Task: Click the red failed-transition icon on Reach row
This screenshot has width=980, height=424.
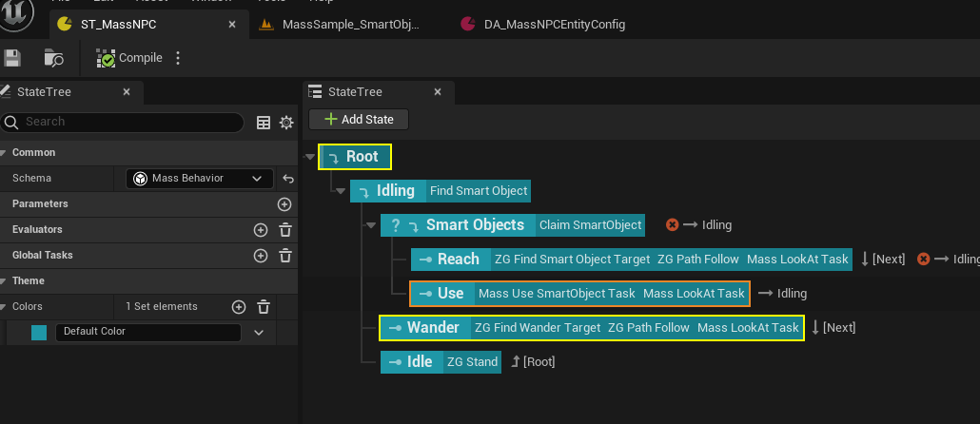Action: point(923,260)
